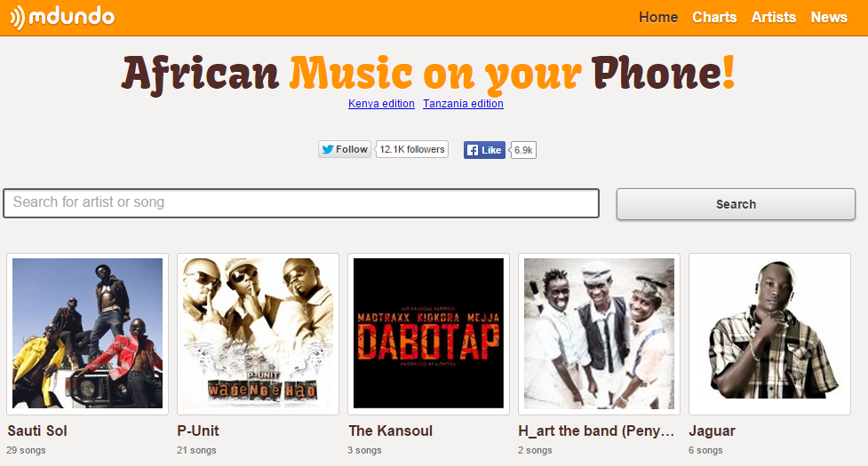Click the 6.9k likes count bubble
The height and width of the screenshot is (466, 868).
pos(523,150)
